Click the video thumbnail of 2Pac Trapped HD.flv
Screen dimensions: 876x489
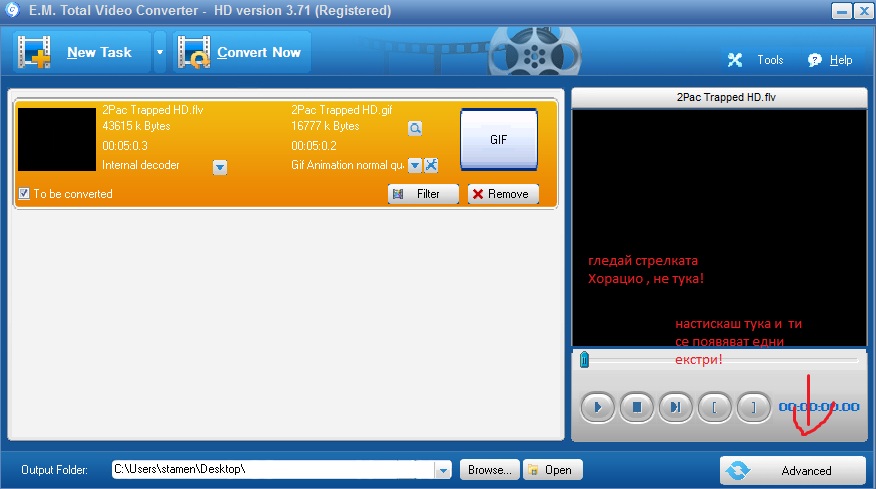pyautogui.click(x=57, y=139)
